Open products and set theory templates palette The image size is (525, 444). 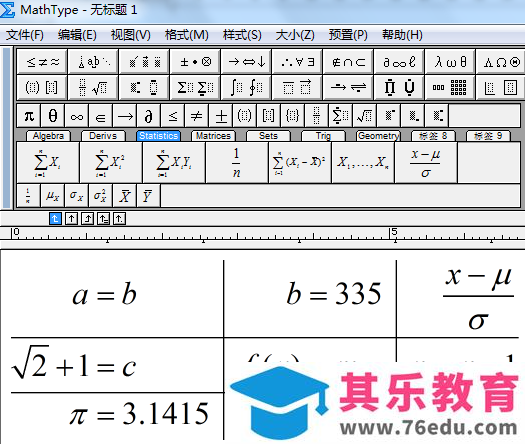[399, 87]
